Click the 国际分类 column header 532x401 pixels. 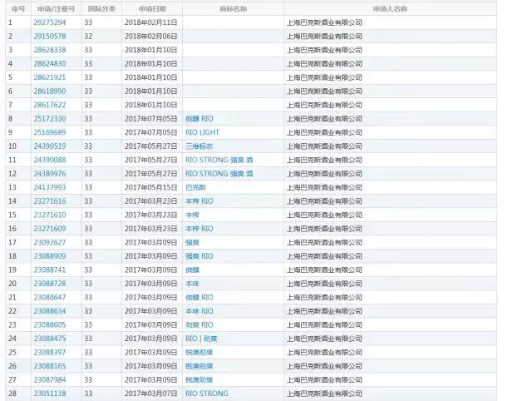pyautogui.click(x=101, y=9)
